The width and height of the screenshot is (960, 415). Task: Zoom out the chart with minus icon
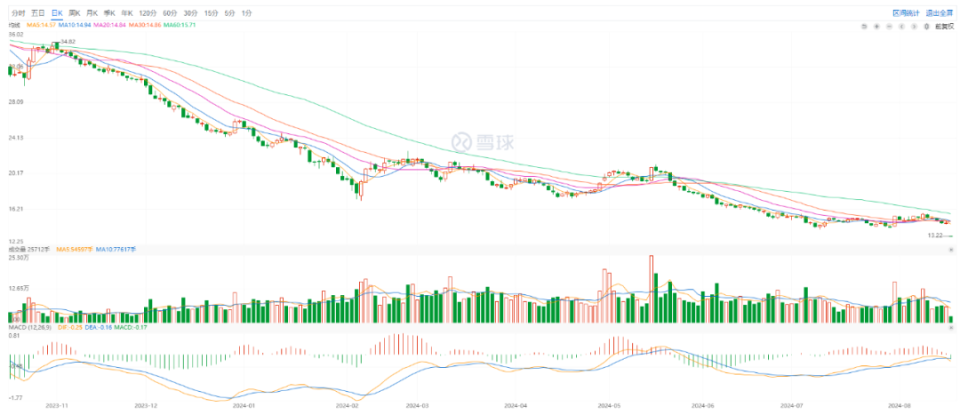[x=890, y=26]
